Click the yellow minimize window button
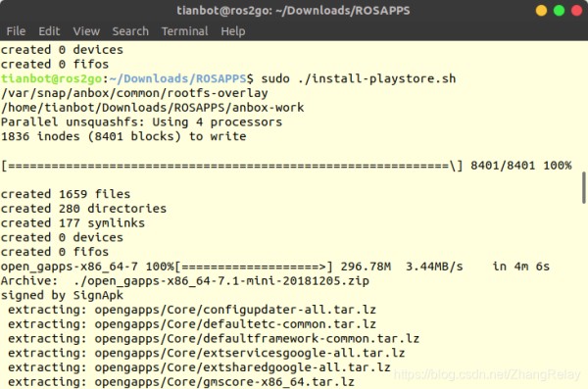Screen dimensions: 588x389 click(x=541, y=11)
